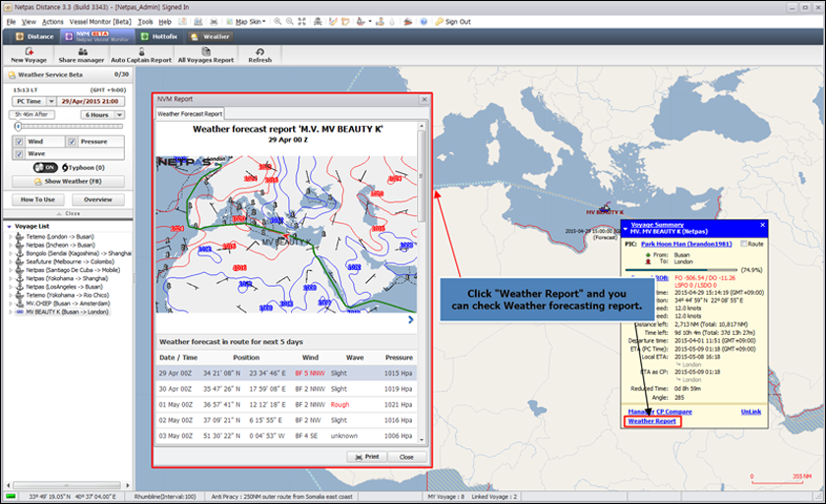The width and height of the screenshot is (826, 504).
Task: Click the How To Use button
Action: coord(38,199)
